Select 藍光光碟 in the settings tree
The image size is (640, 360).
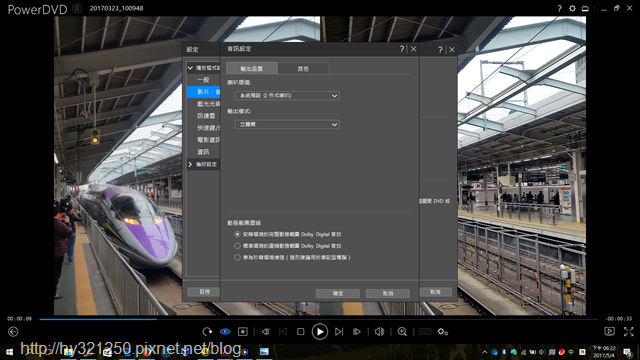point(208,104)
